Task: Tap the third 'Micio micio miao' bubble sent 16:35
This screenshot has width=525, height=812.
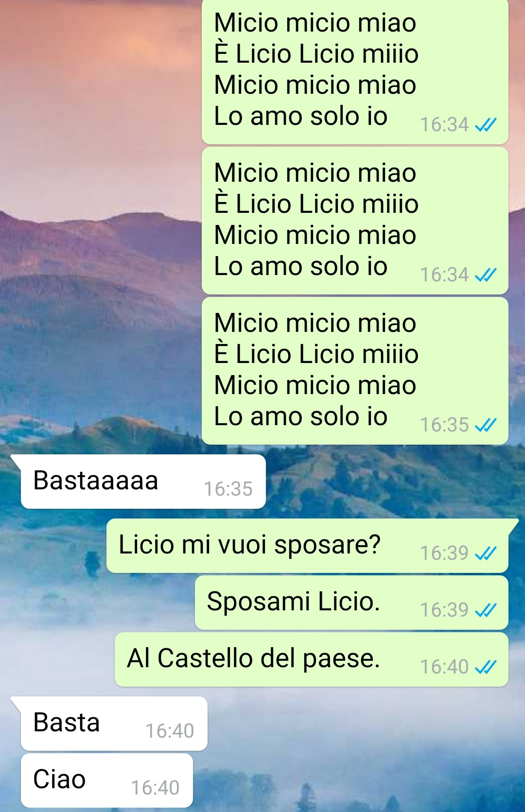Action: click(x=355, y=371)
